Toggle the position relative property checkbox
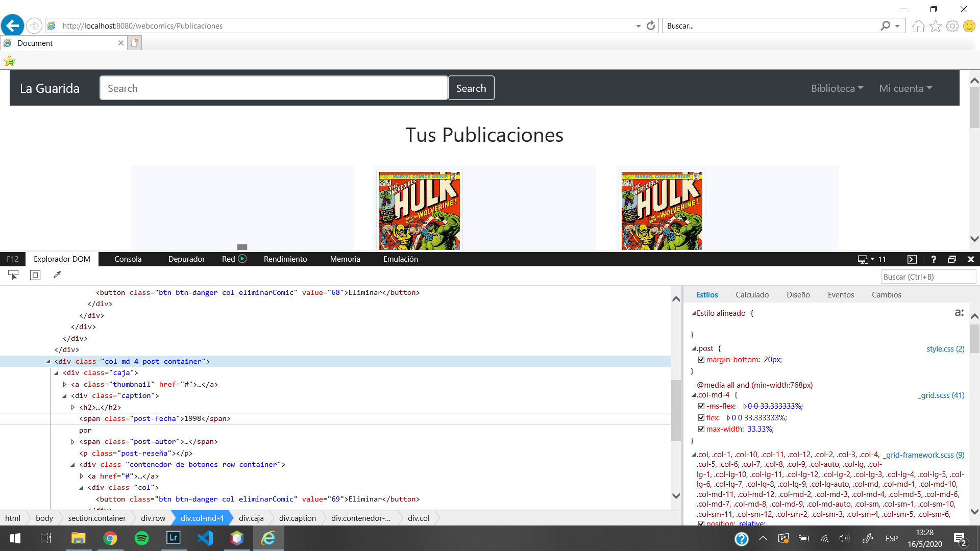 point(701,523)
